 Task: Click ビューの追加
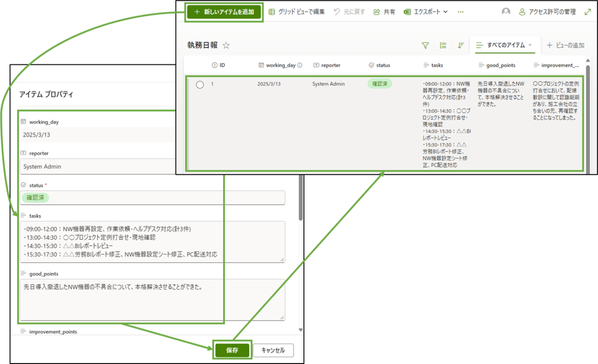click(566, 45)
